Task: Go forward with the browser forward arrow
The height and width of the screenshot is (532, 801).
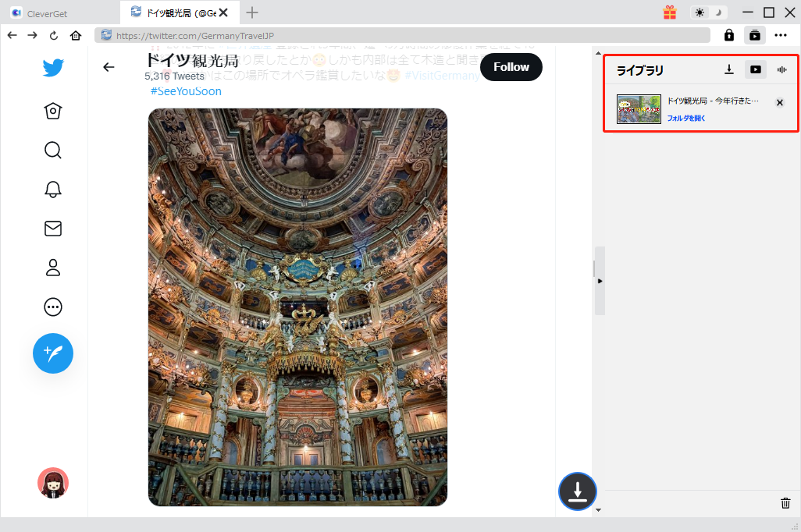Action: (32, 35)
